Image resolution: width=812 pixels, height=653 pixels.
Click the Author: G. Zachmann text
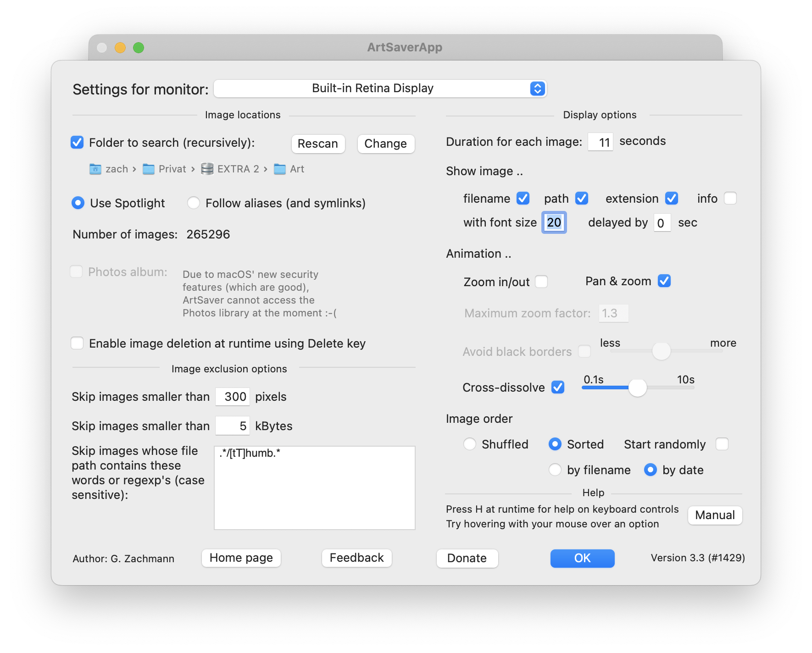[123, 559]
